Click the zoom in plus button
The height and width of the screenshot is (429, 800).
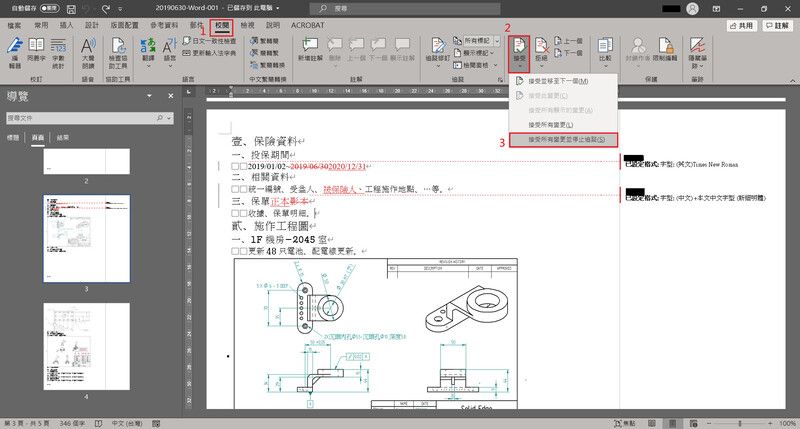pyautogui.click(x=770, y=423)
